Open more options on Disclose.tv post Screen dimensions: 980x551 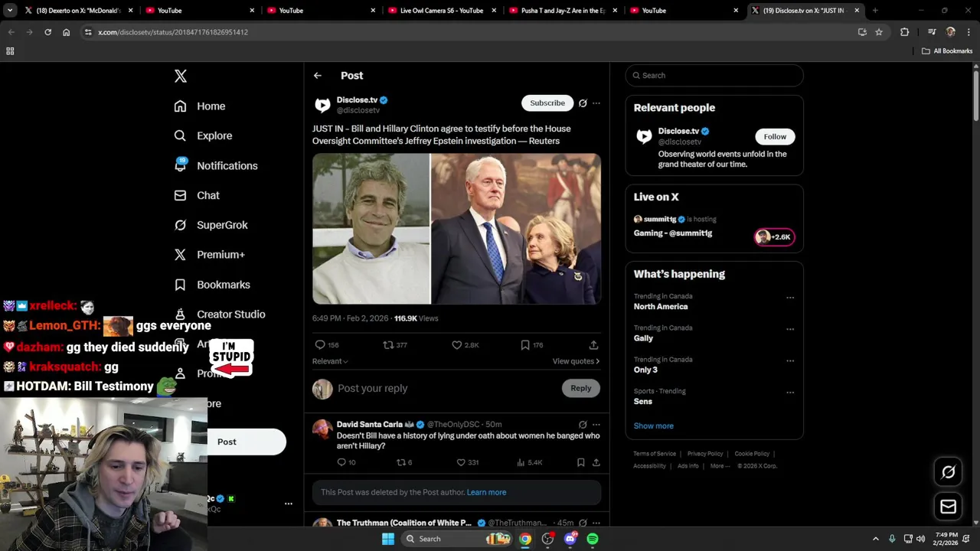pyautogui.click(x=596, y=103)
